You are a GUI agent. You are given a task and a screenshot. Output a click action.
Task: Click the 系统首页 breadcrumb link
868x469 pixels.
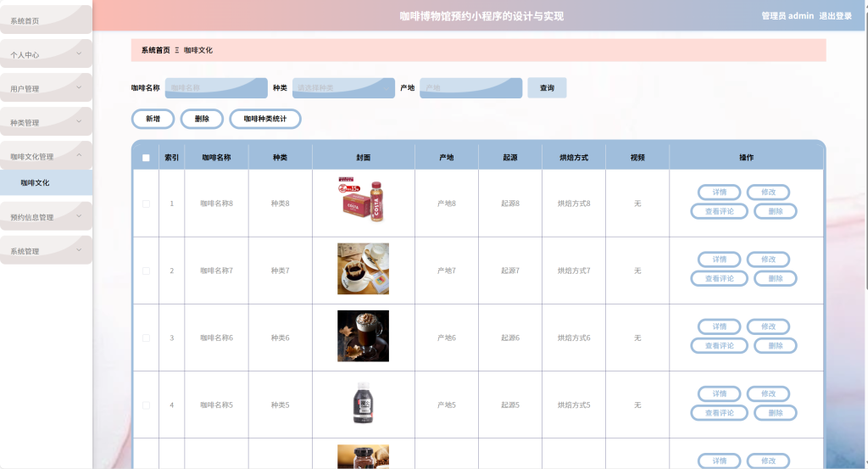[x=156, y=50]
